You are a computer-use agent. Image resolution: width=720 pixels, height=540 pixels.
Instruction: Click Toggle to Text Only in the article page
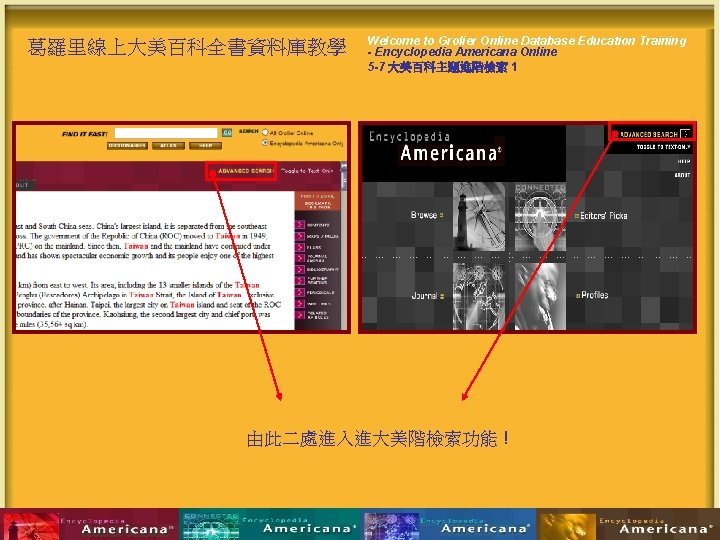pos(307,171)
